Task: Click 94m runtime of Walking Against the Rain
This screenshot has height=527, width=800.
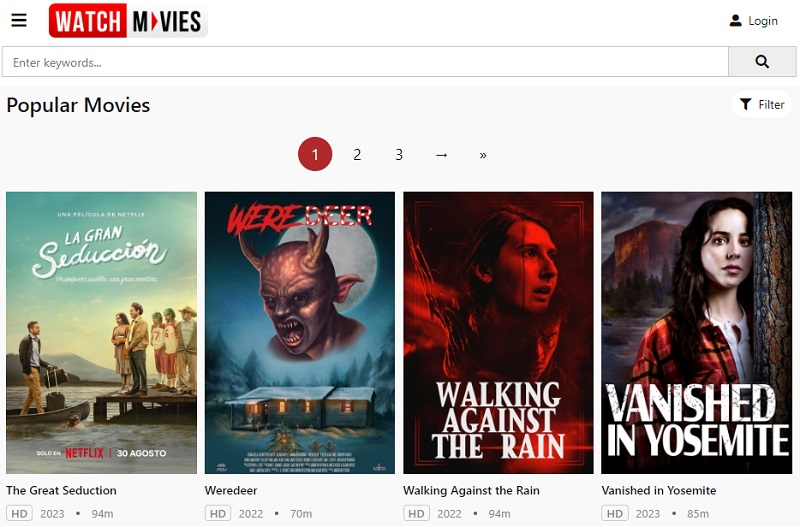Action: (x=499, y=514)
